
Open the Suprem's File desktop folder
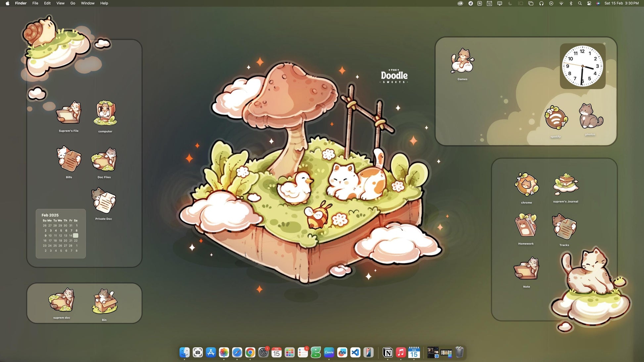click(x=69, y=113)
